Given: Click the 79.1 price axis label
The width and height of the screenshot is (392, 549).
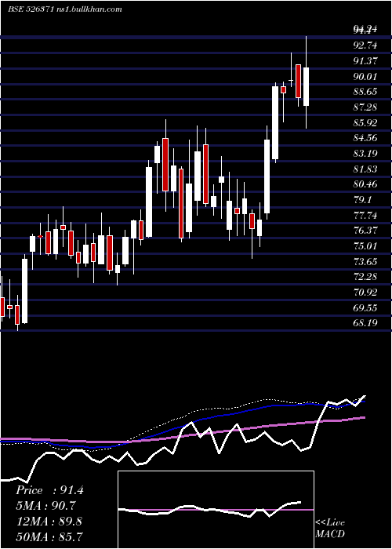Looking at the screenshot, I should (363, 199).
